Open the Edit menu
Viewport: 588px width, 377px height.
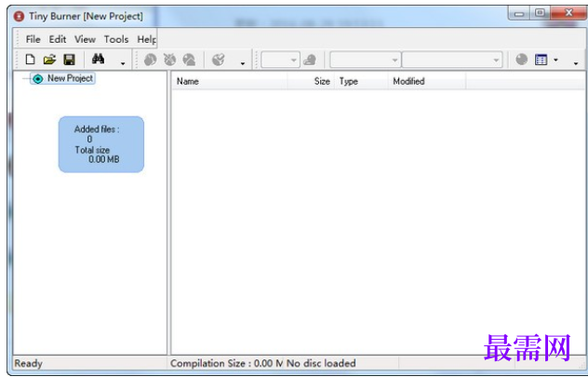58,39
